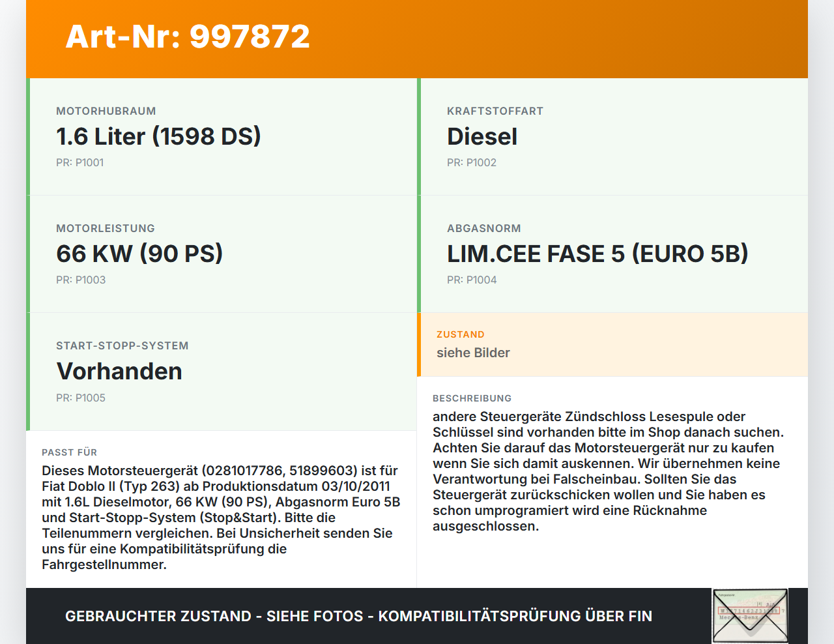Select the 'ABGASNORM' label
Screen dimensions: 834x644
(x=484, y=228)
